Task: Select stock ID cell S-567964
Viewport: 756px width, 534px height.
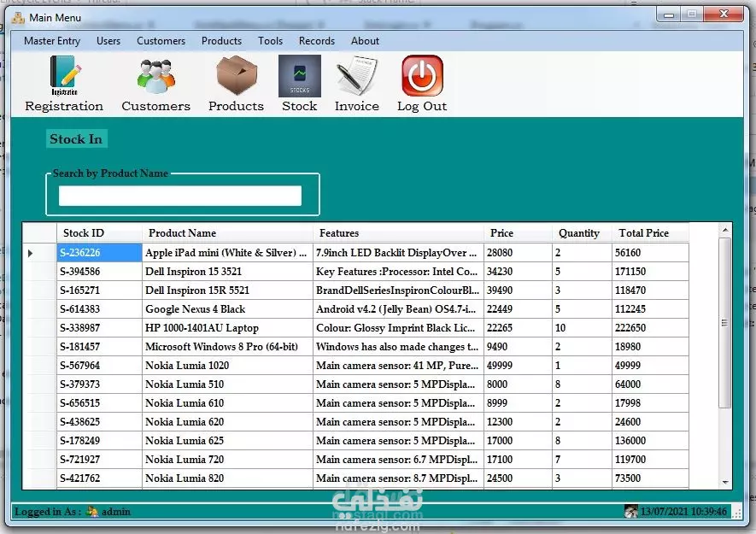Action: click(99, 366)
